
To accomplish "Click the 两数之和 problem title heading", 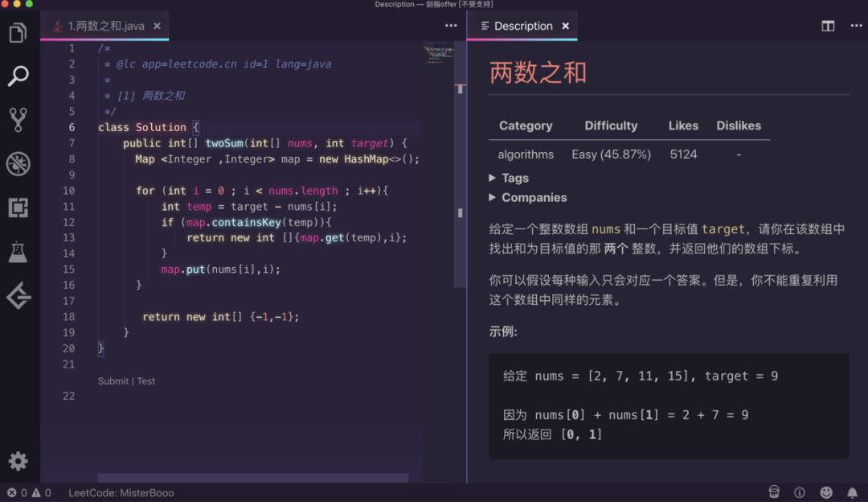I will [538, 72].
